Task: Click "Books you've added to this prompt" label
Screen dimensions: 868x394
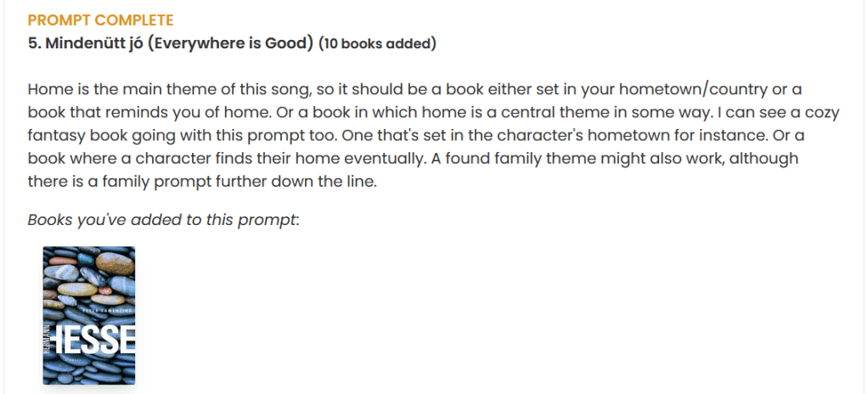Action: 163,220
